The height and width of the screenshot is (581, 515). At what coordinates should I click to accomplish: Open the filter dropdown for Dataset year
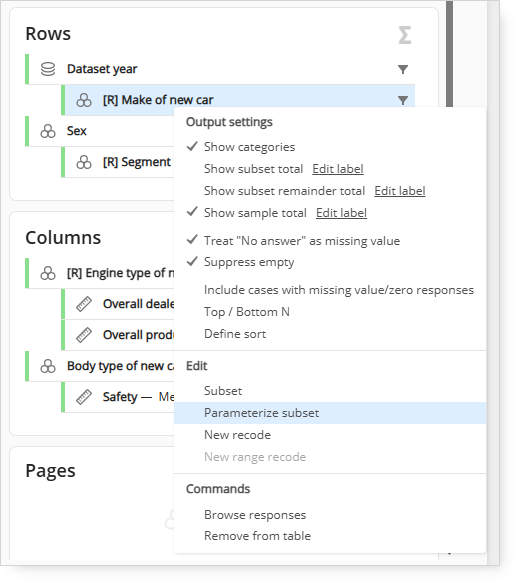click(403, 69)
